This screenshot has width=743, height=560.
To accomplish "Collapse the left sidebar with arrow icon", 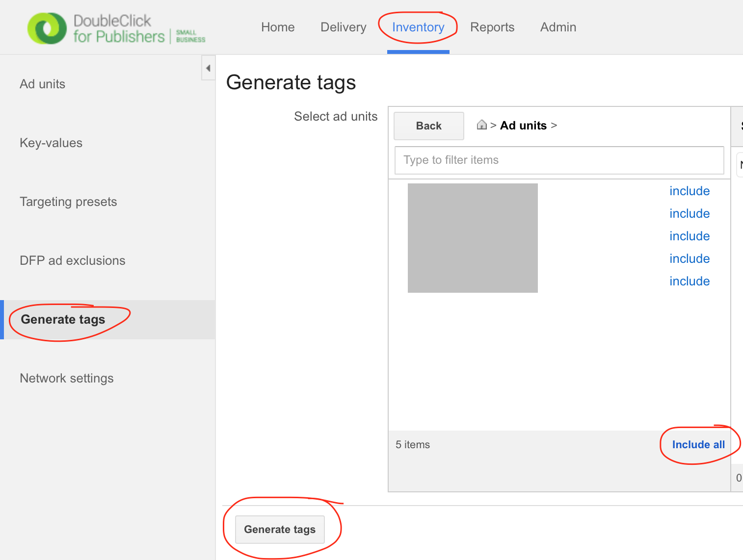I will coord(208,68).
